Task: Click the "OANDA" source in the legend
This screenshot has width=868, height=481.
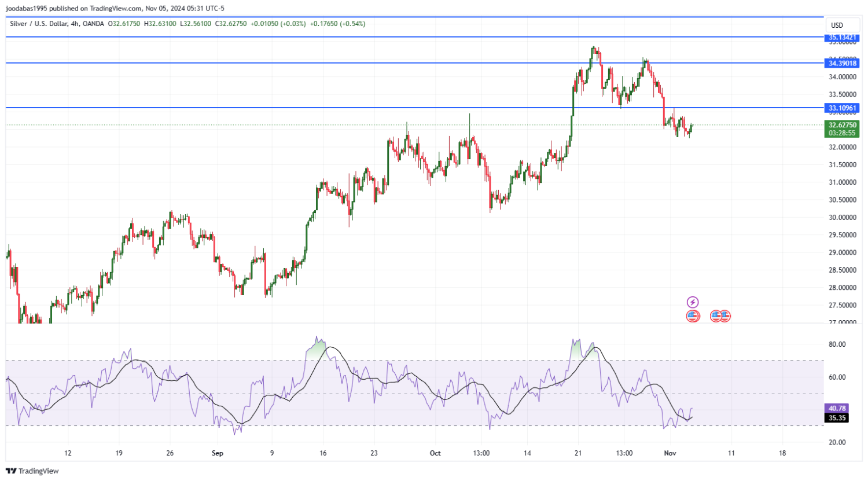Action: 94,24
